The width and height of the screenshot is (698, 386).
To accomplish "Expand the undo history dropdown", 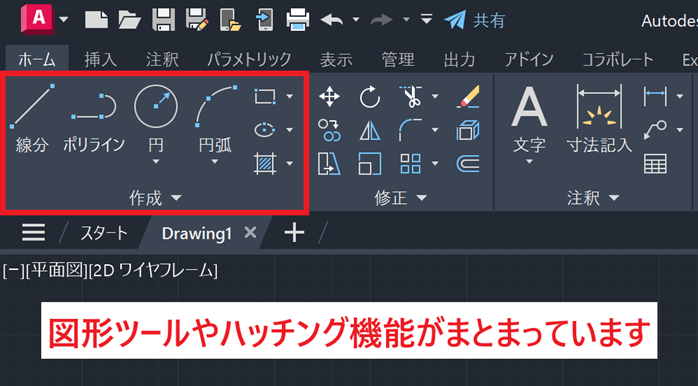I will (x=356, y=20).
